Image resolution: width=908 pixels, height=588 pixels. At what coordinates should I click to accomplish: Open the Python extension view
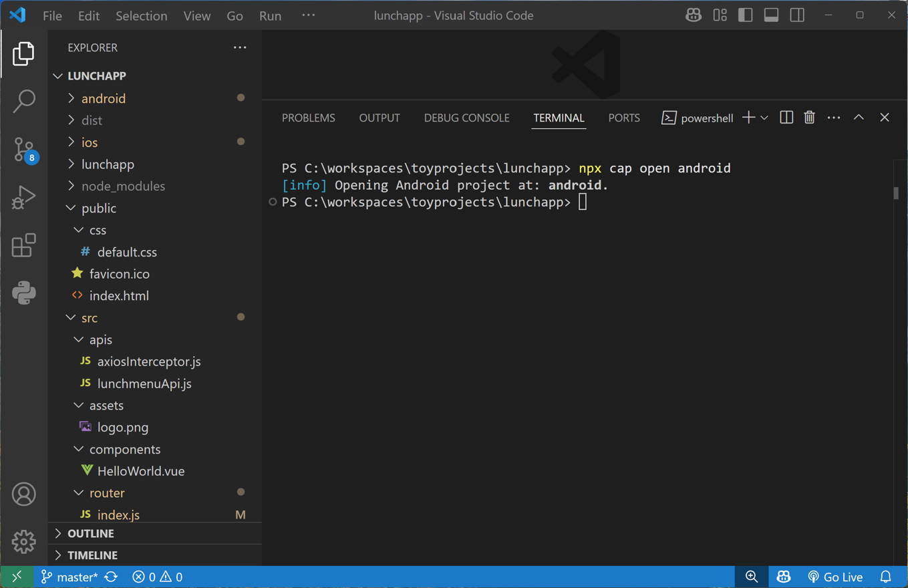pos(23,293)
